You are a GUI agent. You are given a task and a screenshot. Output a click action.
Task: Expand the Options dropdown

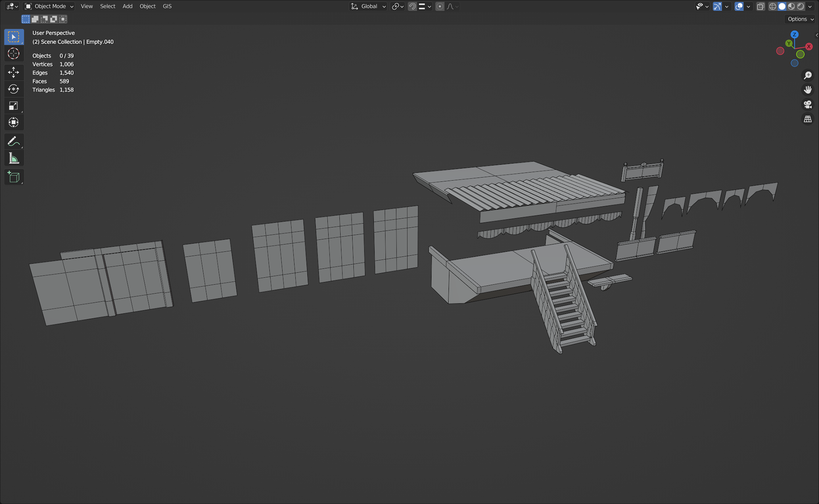click(800, 19)
